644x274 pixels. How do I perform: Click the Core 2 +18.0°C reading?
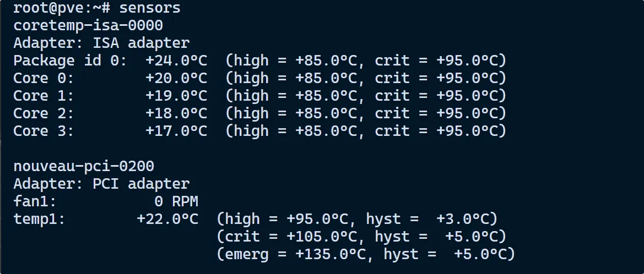[x=176, y=113]
